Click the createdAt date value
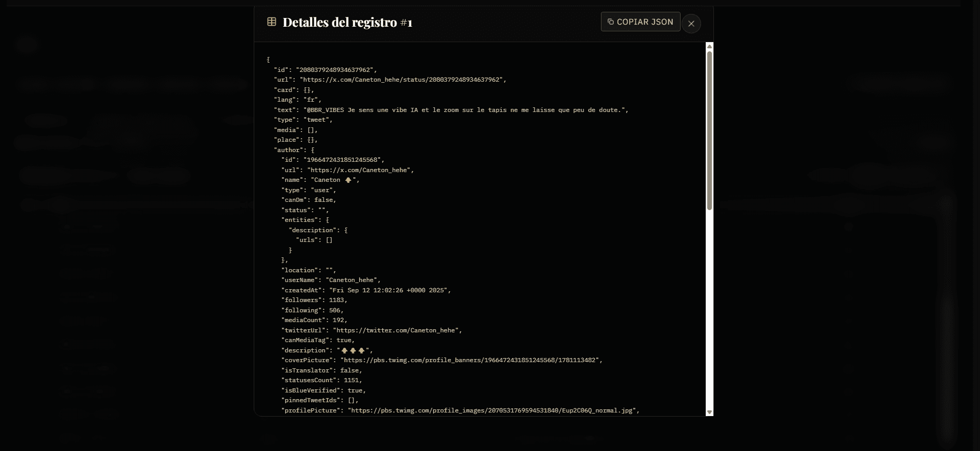The image size is (980, 451). pos(389,290)
